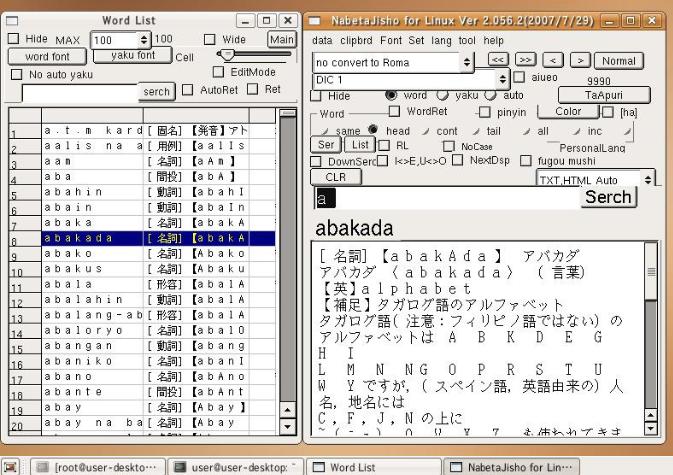This screenshot has width=673, height=475.
Task: Click the < previous button
Action: 553,60
